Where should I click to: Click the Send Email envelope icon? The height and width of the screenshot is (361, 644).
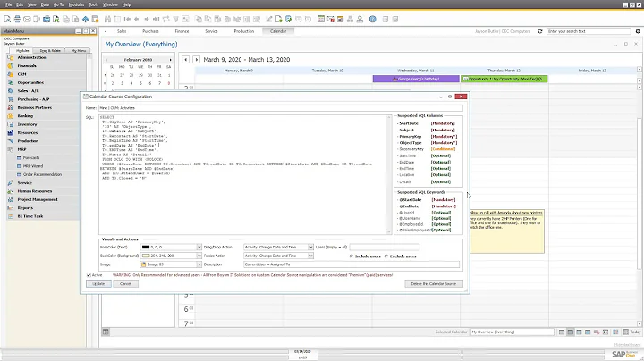(x=27, y=19)
